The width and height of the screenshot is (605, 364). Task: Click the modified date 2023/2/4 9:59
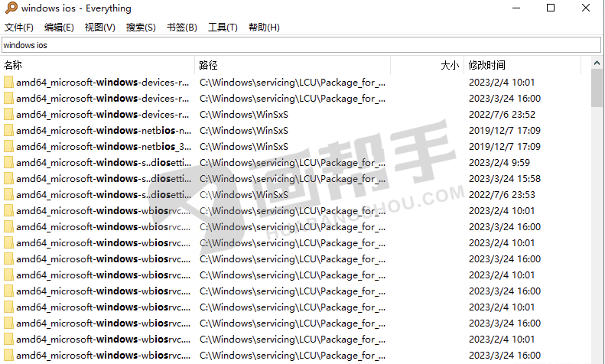[499, 163]
